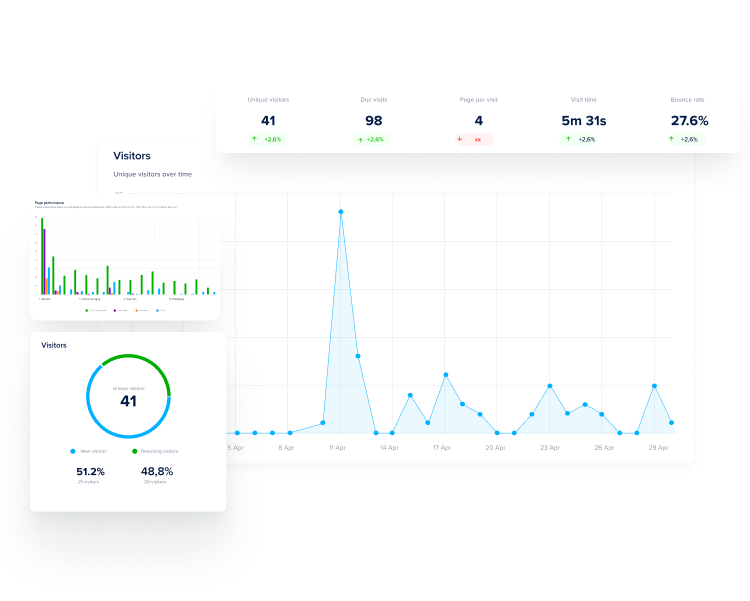The height and width of the screenshot is (601, 750).
Task: Click the 11 Apr axis label
Action: point(337,448)
